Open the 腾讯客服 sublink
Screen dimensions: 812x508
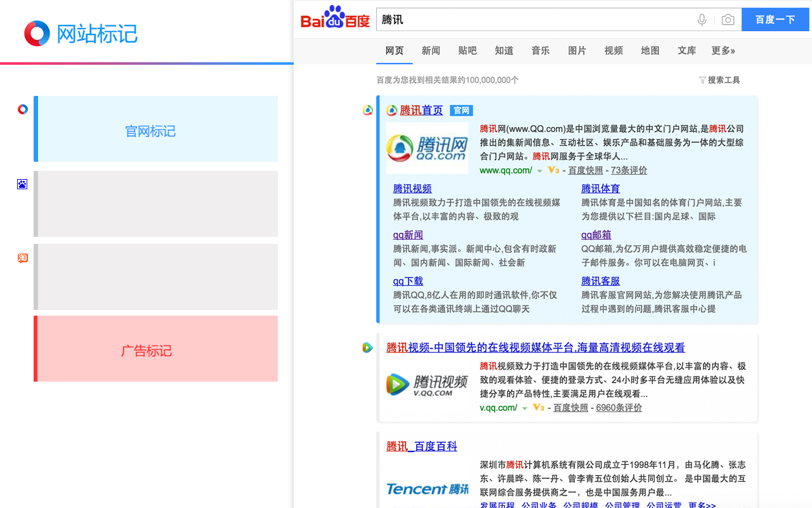coord(601,281)
